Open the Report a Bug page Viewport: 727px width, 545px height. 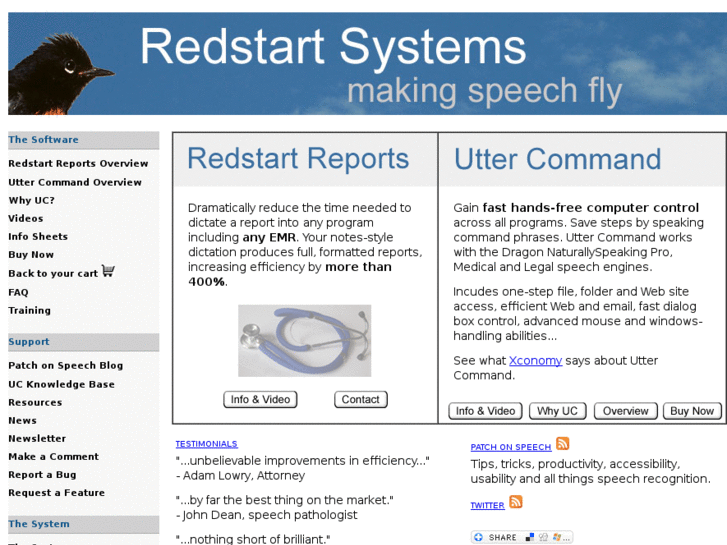click(x=42, y=474)
